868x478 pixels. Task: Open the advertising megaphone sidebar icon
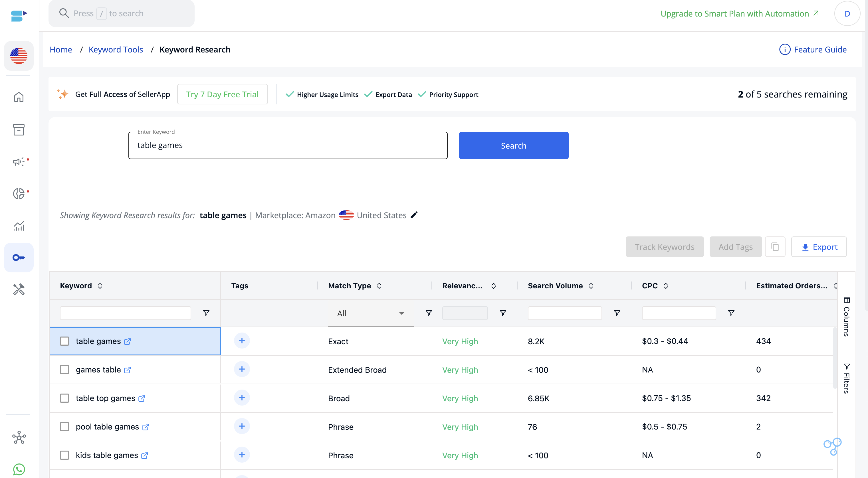tap(19, 162)
